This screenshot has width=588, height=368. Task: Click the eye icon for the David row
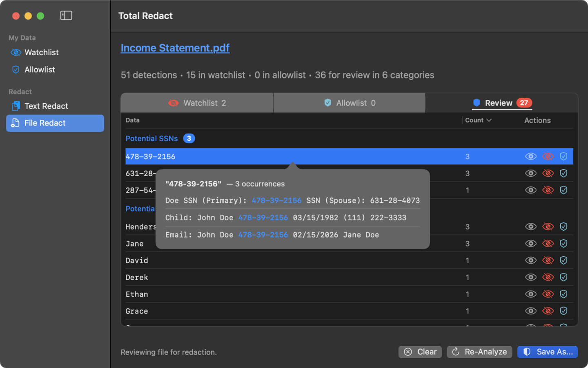531,260
